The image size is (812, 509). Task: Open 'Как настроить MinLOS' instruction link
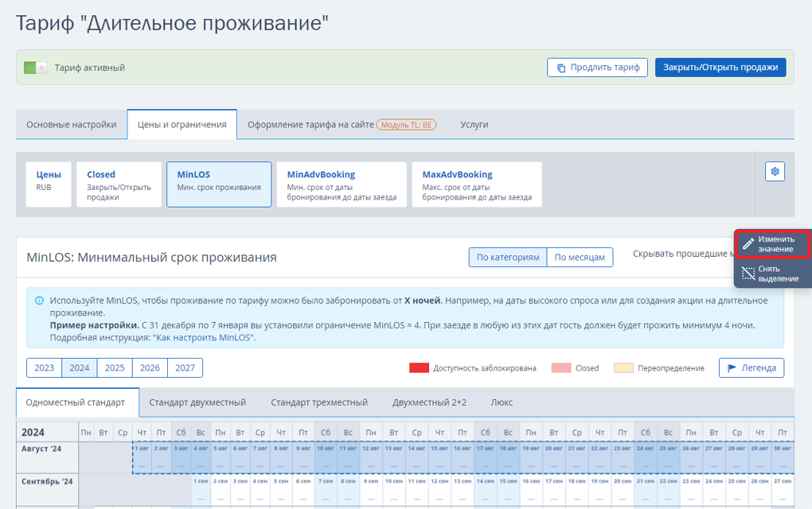click(x=203, y=338)
